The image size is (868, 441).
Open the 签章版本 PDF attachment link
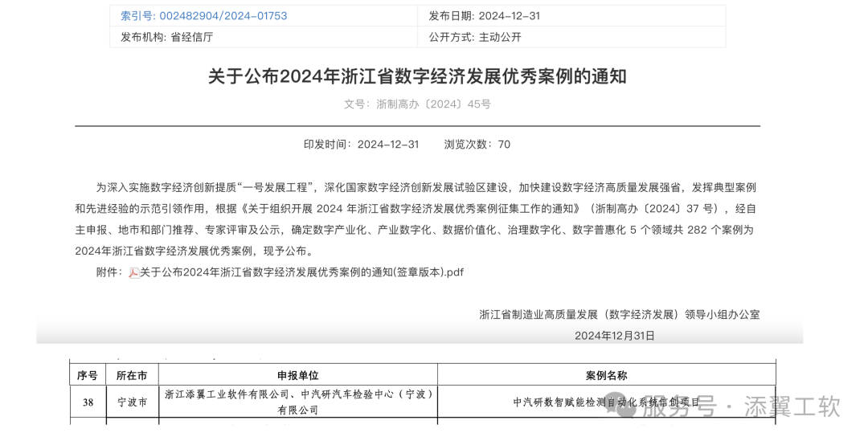(301, 272)
